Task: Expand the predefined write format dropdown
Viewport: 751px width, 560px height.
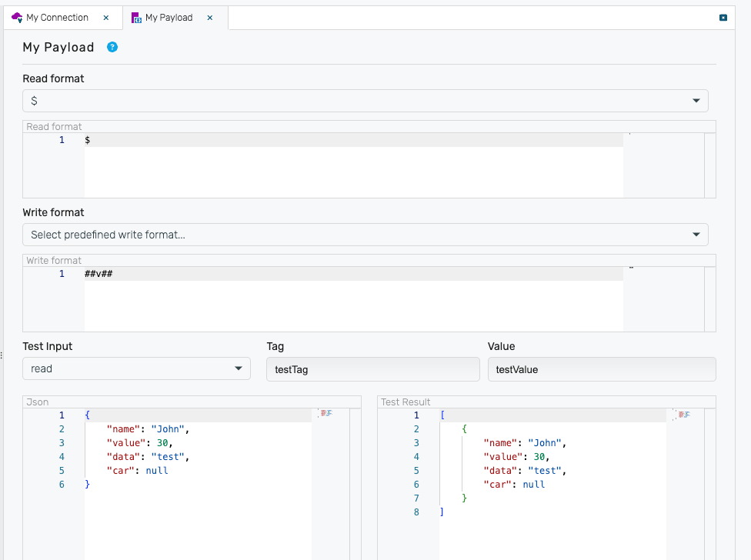Action: click(x=365, y=235)
